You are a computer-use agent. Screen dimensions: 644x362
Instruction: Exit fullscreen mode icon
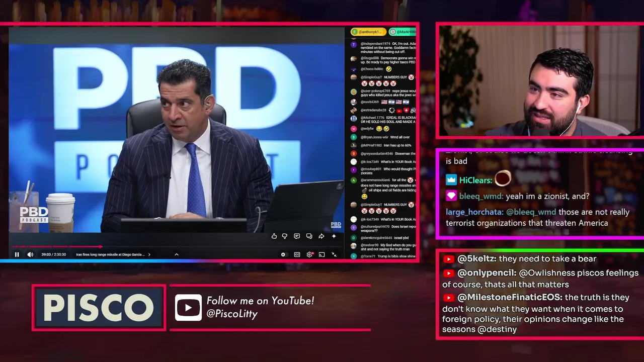click(x=334, y=254)
